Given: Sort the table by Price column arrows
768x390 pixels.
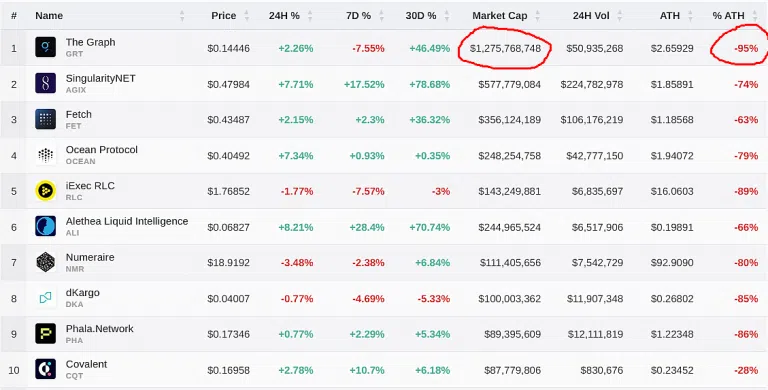Looking at the screenshot, I should 247,16.
